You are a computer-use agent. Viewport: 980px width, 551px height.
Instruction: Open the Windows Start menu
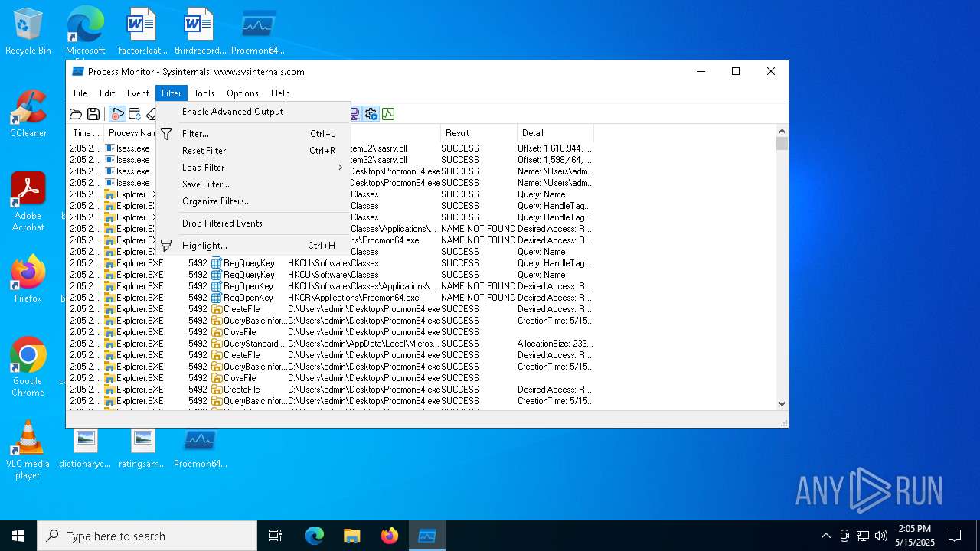click(18, 536)
